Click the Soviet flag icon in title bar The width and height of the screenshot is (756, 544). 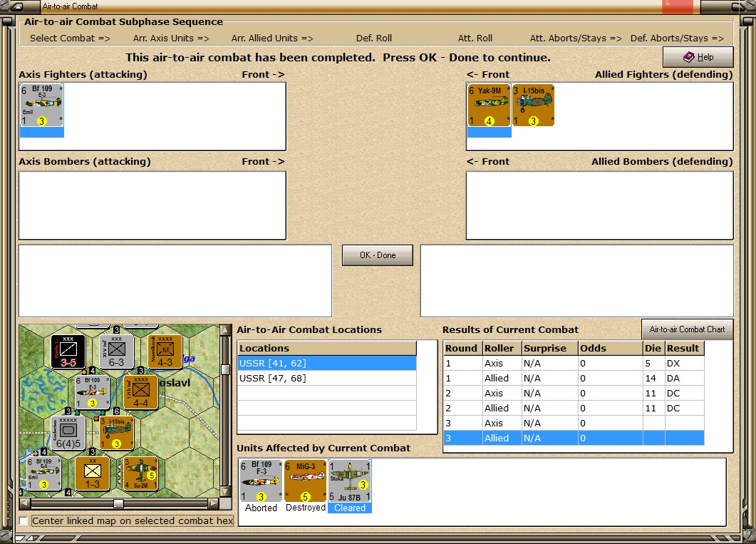pos(678,6)
